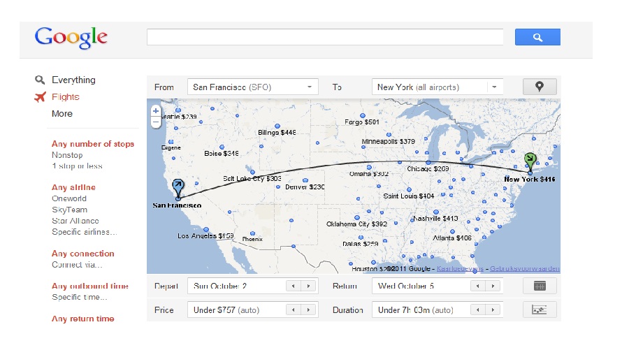This screenshot has width=629, height=364.
Task: Click the Omaha $302 map label
Action: (369, 173)
